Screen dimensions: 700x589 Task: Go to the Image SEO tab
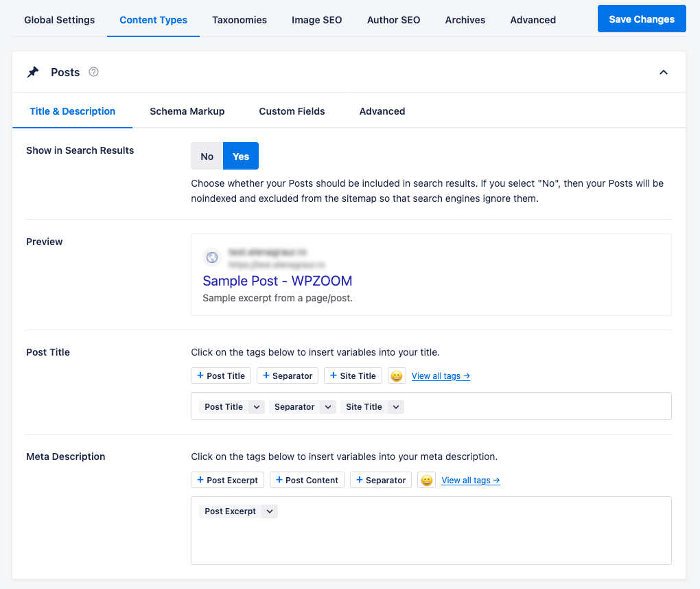pos(316,20)
